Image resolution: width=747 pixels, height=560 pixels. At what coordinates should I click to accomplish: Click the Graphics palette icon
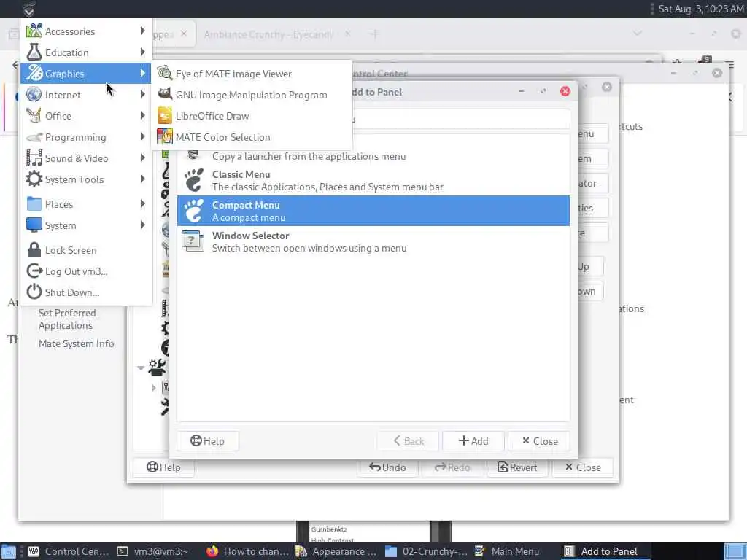[x=34, y=74]
